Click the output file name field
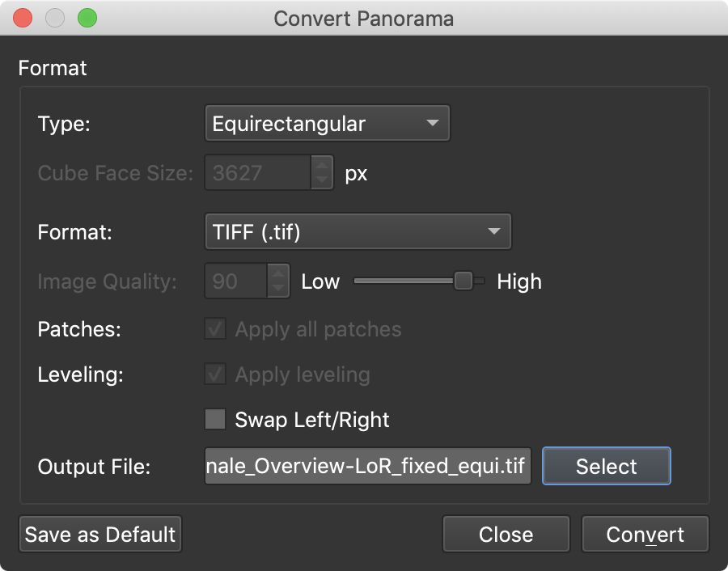The width and height of the screenshot is (728, 571). [368, 466]
